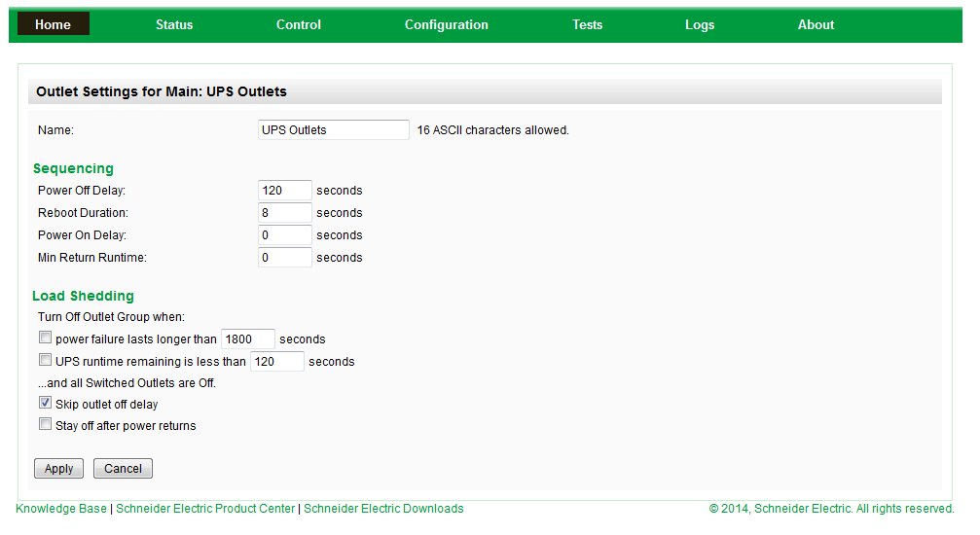Enable power failure lasts longer than checkbox
This screenshot has height=535, width=980.
coord(45,339)
